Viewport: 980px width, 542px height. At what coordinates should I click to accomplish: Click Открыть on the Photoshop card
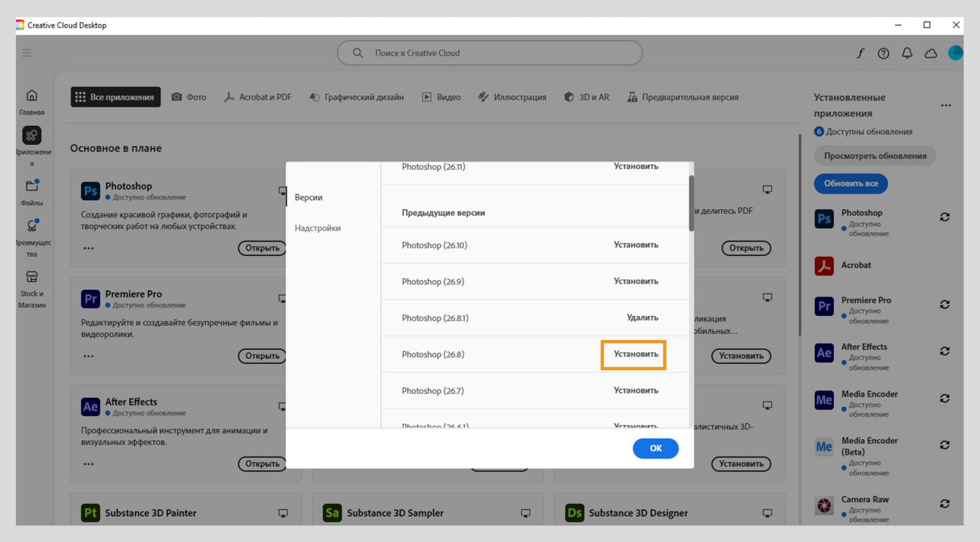(262, 248)
